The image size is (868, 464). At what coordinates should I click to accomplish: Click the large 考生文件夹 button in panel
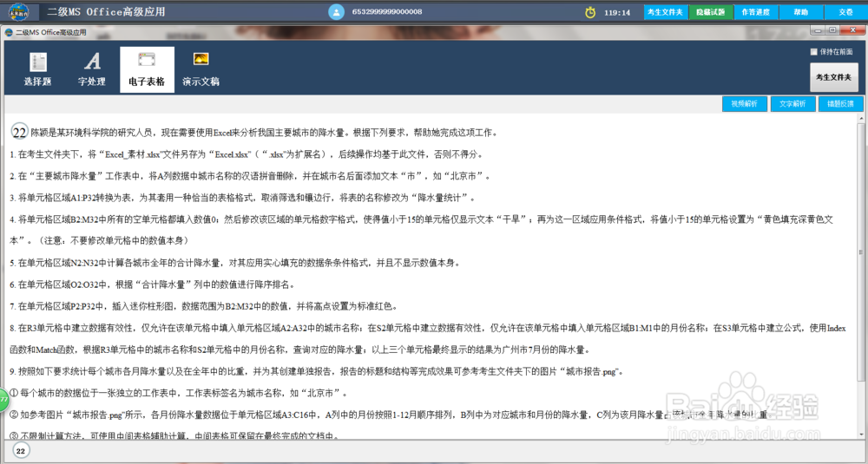pyautogui.click(x=833, y=77)
